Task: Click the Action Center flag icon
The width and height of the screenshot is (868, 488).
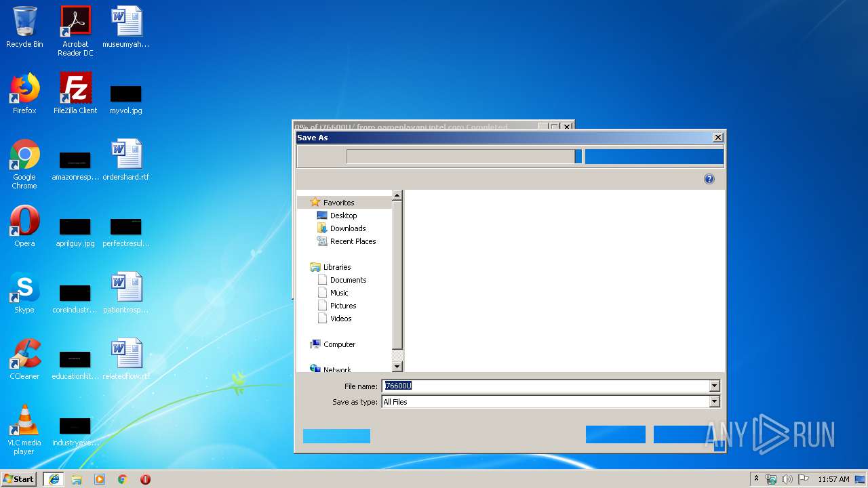Action: (x=803, y=479)
